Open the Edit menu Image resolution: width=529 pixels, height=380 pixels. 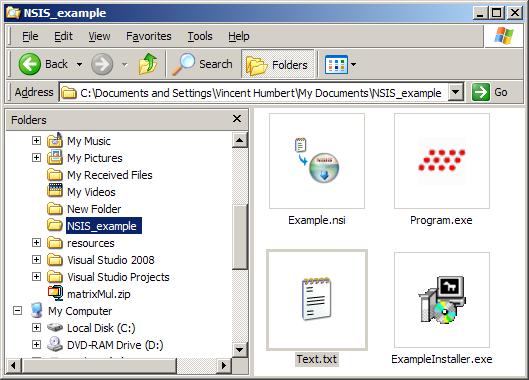[63, 36]
